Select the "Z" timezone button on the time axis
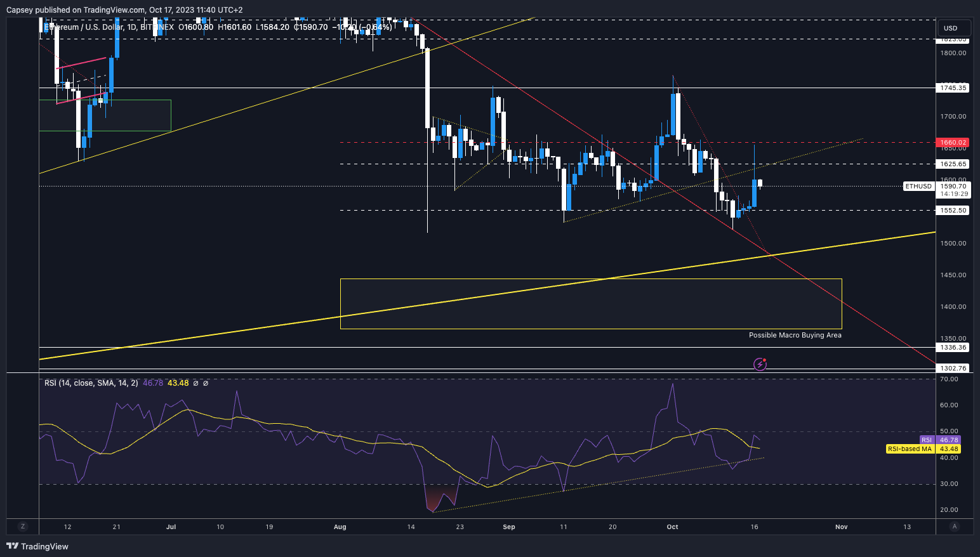 pyautogui.click(x=23, y=527)
